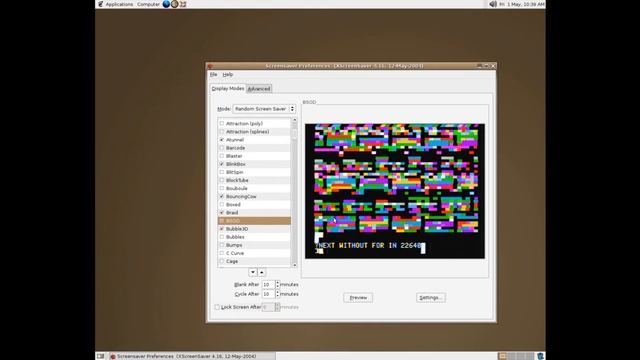Uncheck the BouncingCow checkbox
Screen dimensions: 640x360
222,196
